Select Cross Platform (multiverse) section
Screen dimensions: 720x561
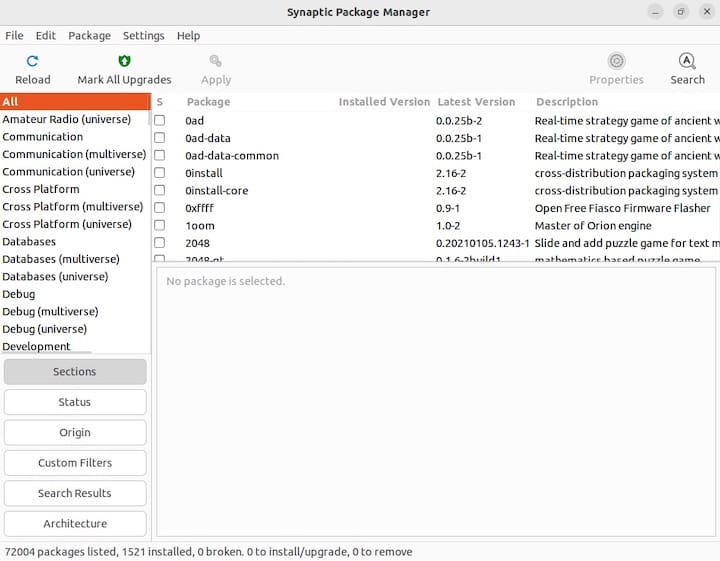[x=73, y=206]
